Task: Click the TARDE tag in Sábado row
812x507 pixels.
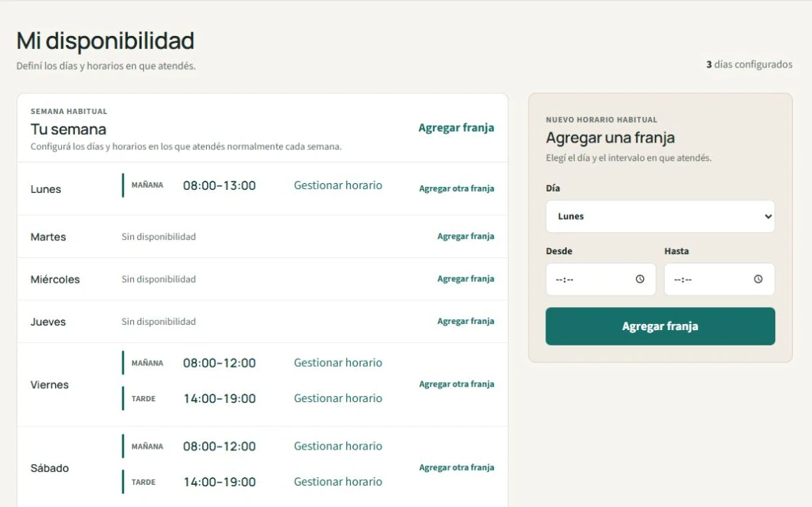Action: click(x=143, y=482)
